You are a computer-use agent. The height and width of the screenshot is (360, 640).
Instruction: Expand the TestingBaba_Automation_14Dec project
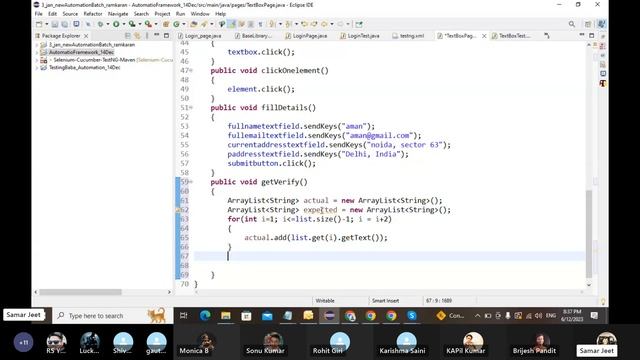[x=37, y=68]
